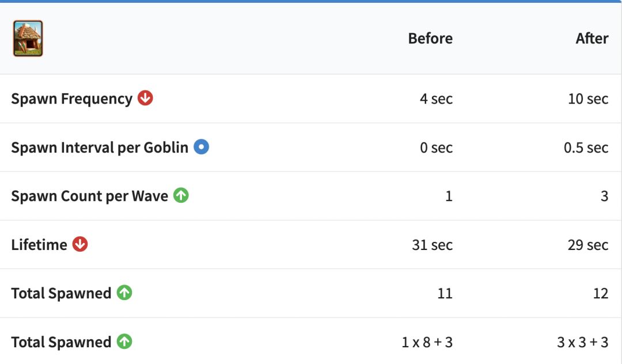Select the After column header

(591, 39)
